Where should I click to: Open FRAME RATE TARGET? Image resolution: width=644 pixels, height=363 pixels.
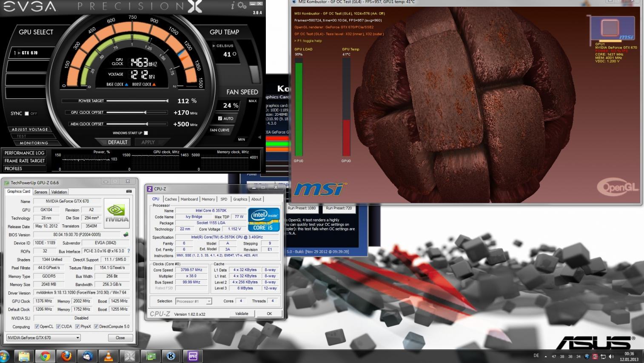[x=24, y=161]
